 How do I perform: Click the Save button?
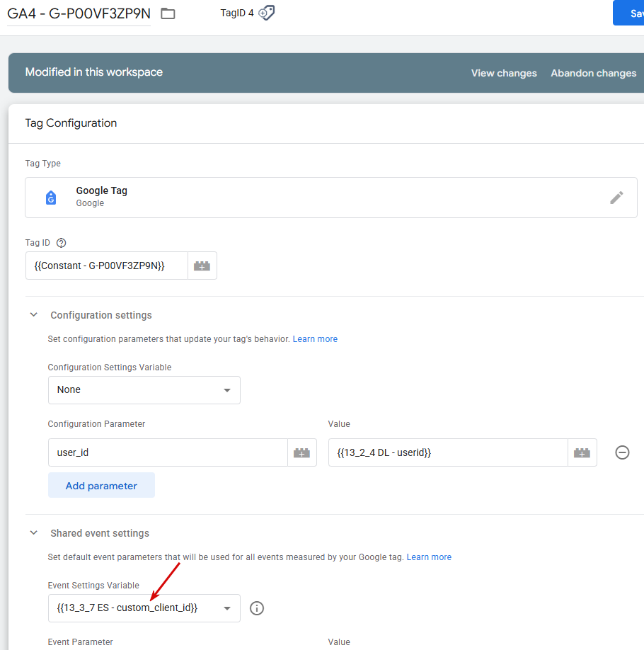pyautogui.click(x=628, y=13)
